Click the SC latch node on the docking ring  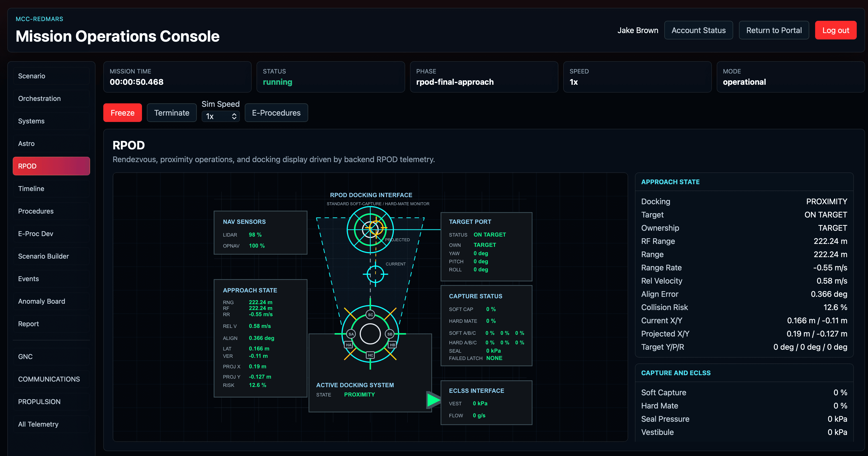(x=370, y=315)
